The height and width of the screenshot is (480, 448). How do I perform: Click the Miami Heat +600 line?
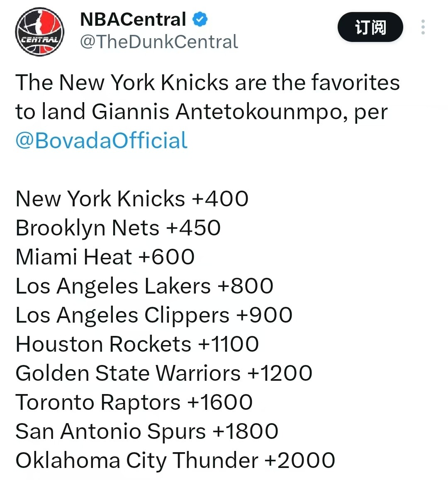click(x=105, y=257)
